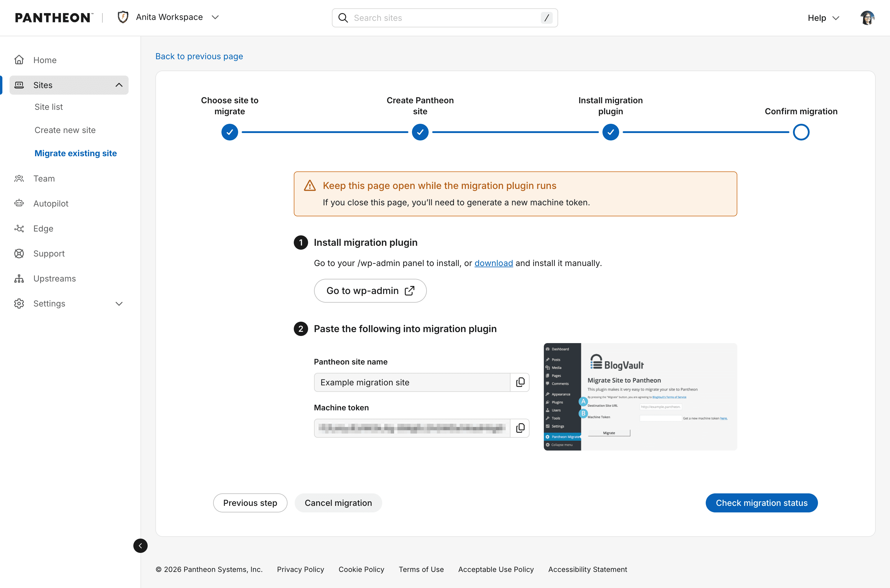The width and height of the screenshot is (890, 588).
Task: Click the Sites monitor icon
Action: (x=19, y=85)
